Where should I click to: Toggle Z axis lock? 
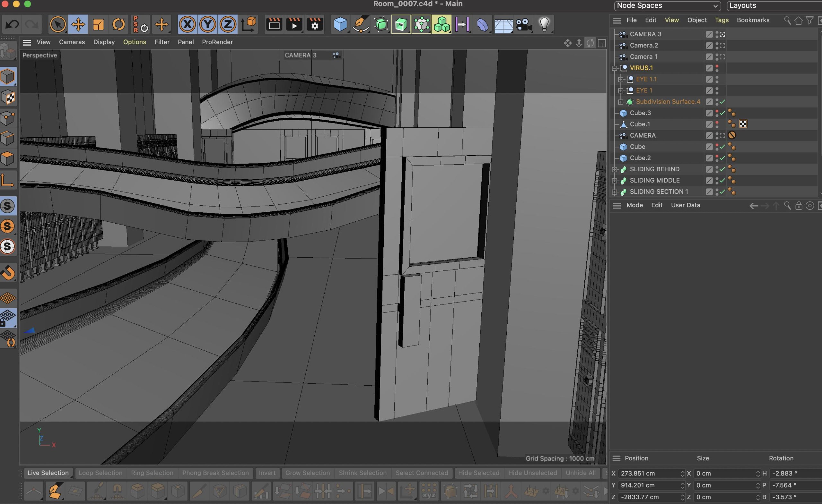point(228,24)
